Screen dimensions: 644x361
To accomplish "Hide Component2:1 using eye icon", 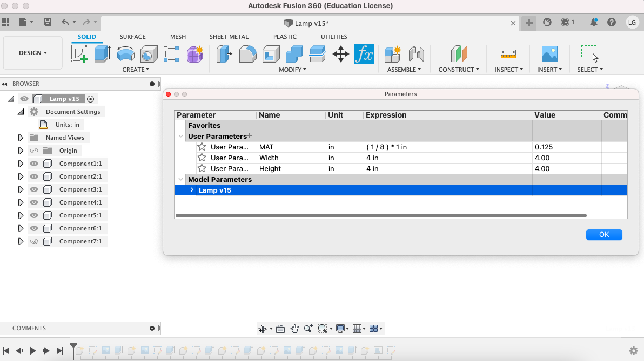I will coord(34,176).
